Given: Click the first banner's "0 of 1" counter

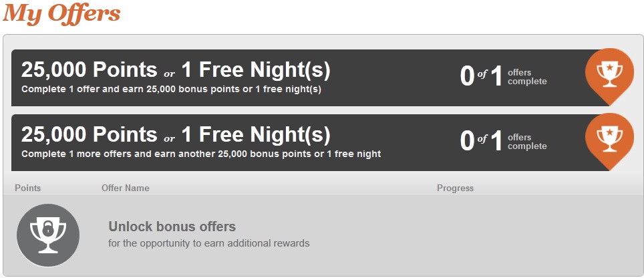Looking at the screenshot, I should click(x=481, y=76).
